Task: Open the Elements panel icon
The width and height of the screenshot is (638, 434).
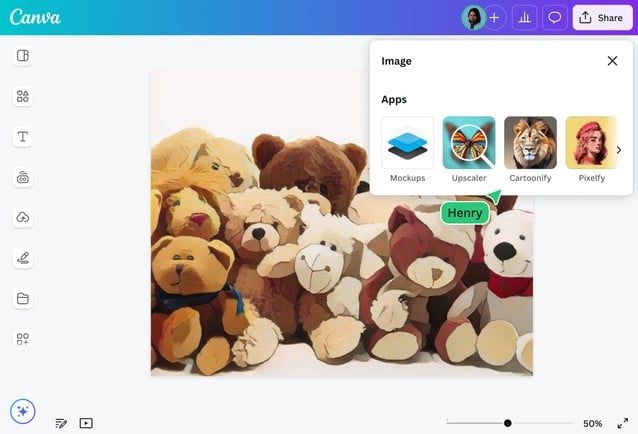Action: click(23, 96)
